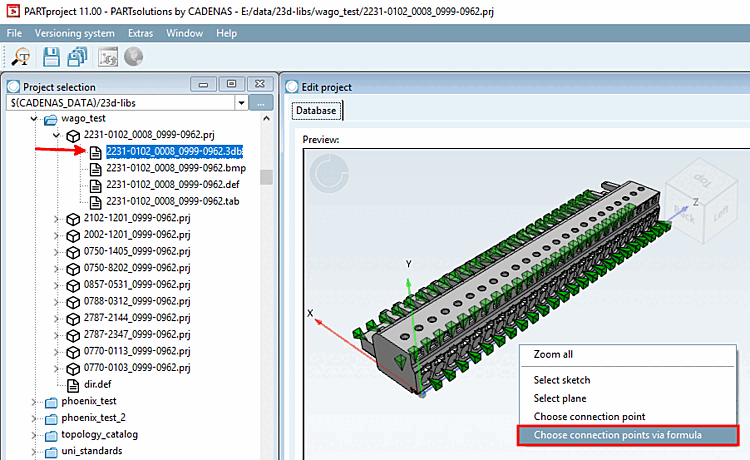Collapse the 2231-0102_0008_0999-0962.prj node
Image resolution: width=750 pixels, height=460 pixels.
[x=56, y=135]
